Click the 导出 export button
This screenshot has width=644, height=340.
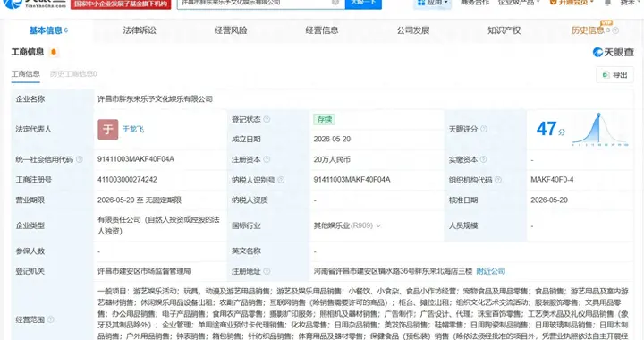(614, 75)
